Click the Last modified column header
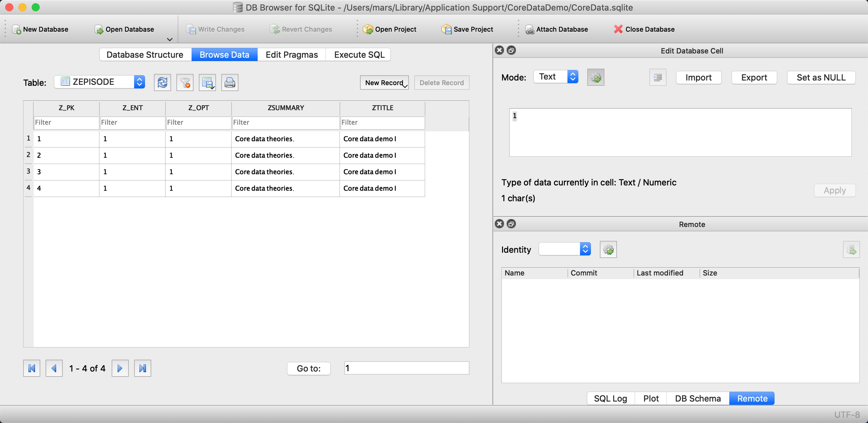Viewport: 868px width, 423px height. tap(667, 273)
